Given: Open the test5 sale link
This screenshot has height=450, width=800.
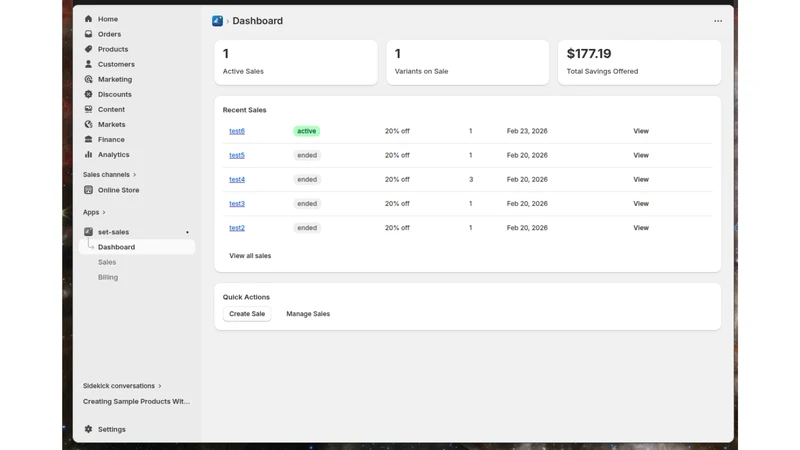Looking at the screenshot, I should [x=237, y=155].
